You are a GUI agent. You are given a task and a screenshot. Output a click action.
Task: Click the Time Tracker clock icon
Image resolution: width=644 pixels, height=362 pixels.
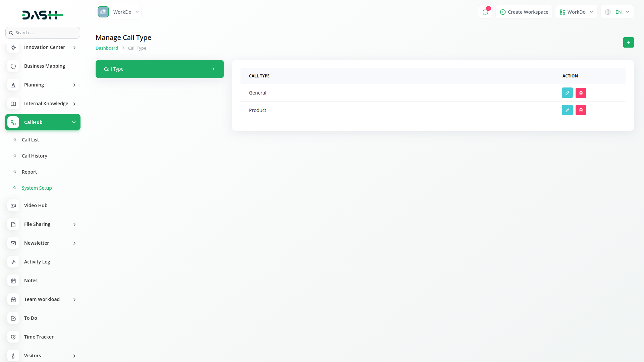click(13, 337)
